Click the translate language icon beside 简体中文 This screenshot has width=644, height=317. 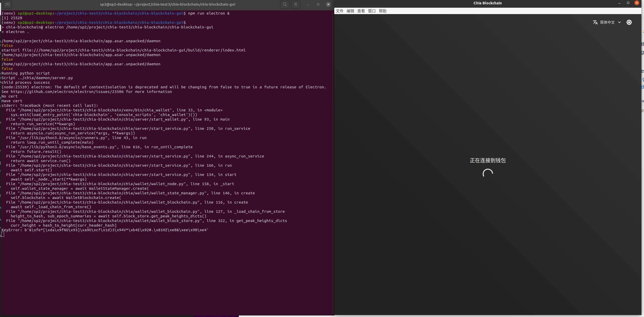click(595, 22)
